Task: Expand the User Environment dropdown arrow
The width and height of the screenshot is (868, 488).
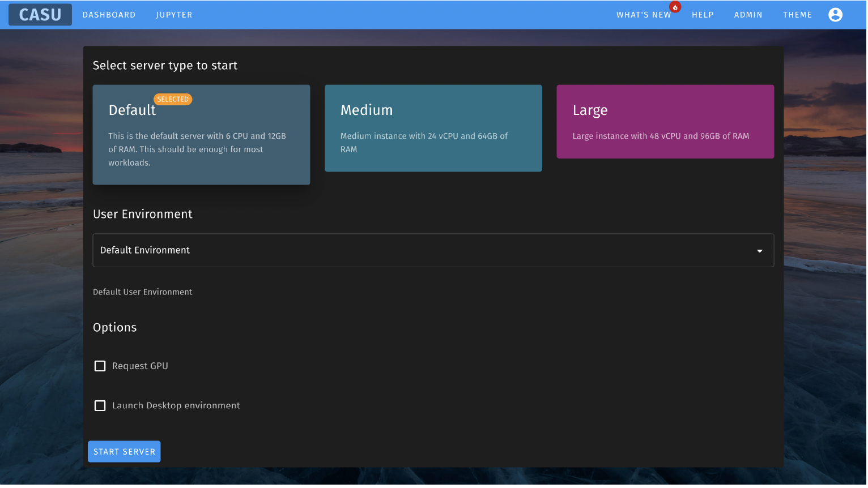Action: (x=761, y=251)
